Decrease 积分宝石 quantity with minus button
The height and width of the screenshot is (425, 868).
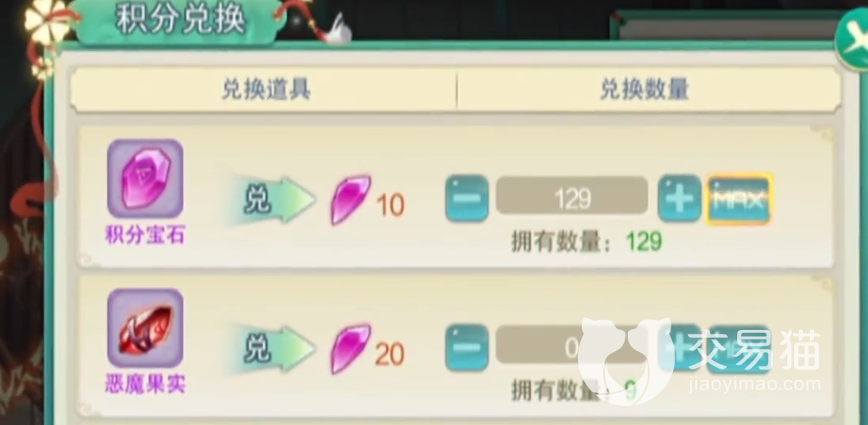pos(467,198)
